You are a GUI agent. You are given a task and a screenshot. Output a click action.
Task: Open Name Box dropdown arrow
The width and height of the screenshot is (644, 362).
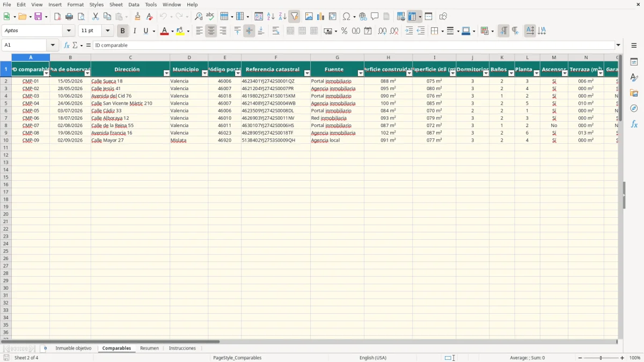tap(53, 46)
